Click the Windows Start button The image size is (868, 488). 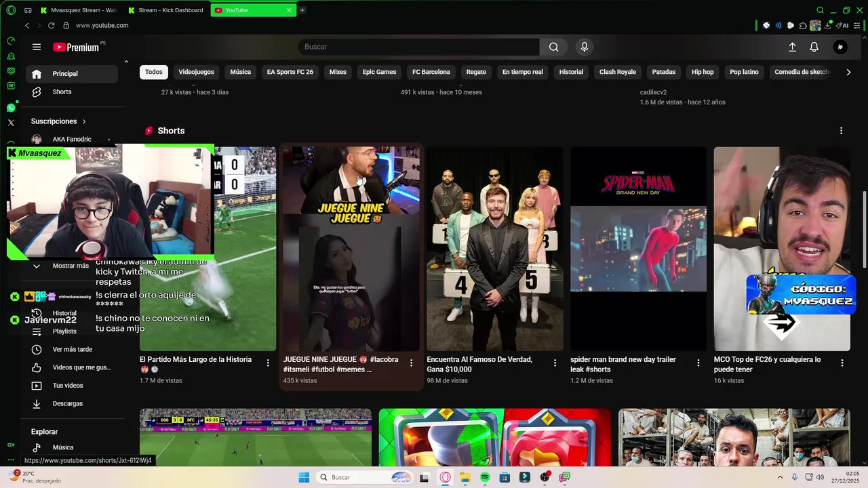point(304,477)
